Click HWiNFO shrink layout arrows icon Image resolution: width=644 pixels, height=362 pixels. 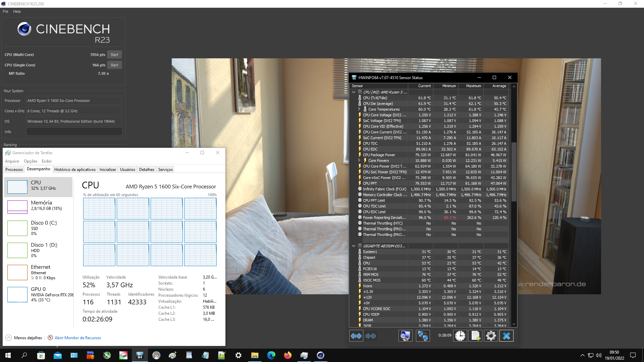click(371, 336)
